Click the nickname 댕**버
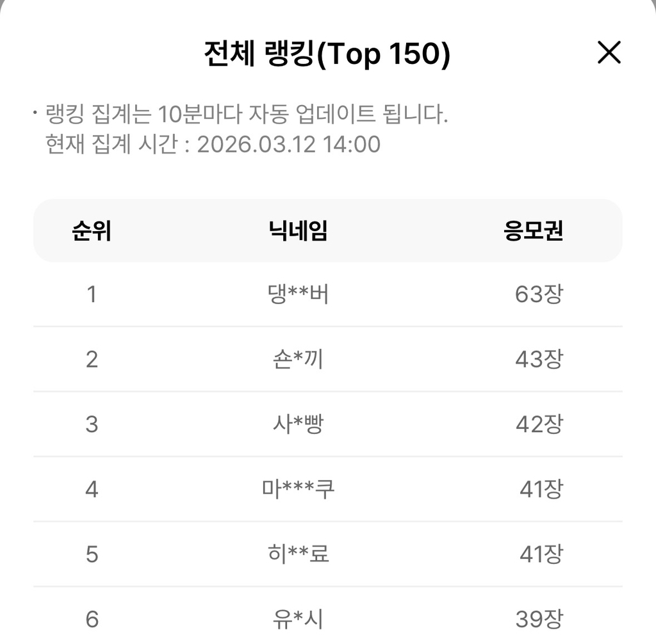This screenshot has width=656, height=644. [x=298, y=294]
